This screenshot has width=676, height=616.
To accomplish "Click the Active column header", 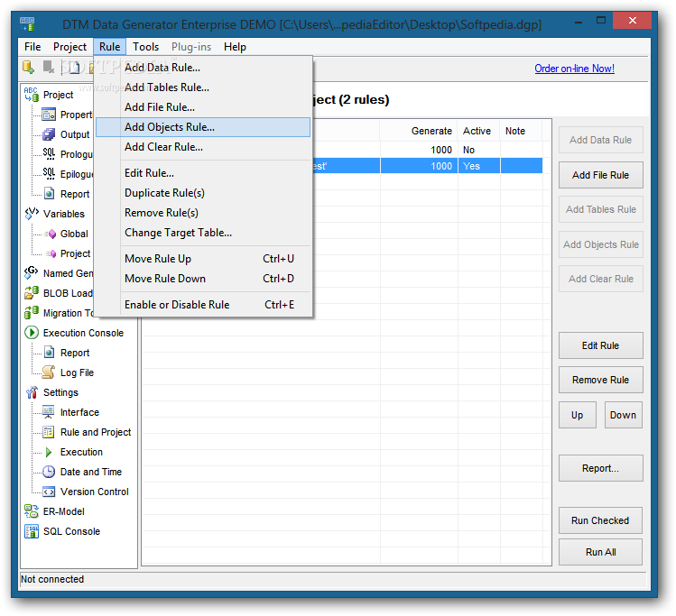I will point(478,131).
